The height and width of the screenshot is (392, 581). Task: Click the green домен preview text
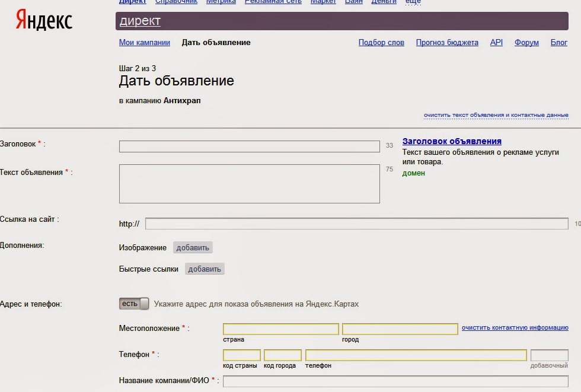[414, 173]
